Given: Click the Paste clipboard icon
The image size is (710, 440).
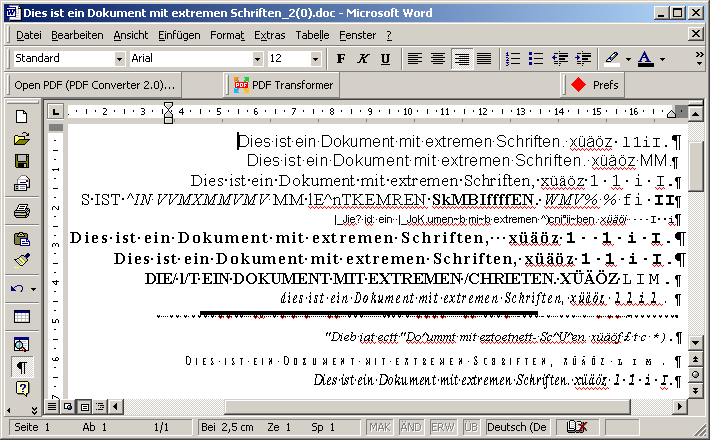Looking at the screenshot, I should coord(21,239).
